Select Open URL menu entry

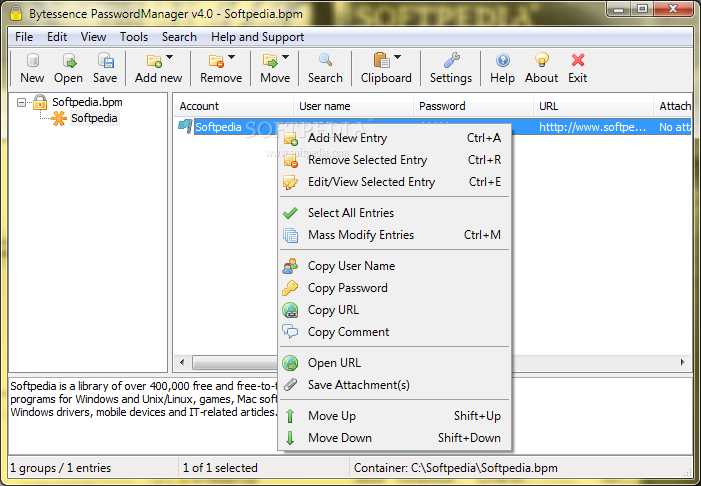tap(394, 363)
